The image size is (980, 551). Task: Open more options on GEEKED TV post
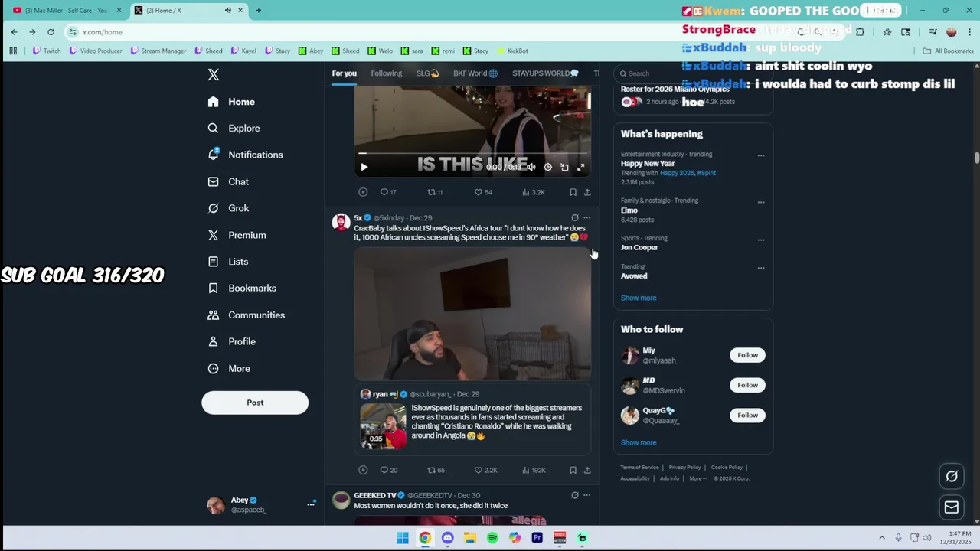[x=587, y=495]
